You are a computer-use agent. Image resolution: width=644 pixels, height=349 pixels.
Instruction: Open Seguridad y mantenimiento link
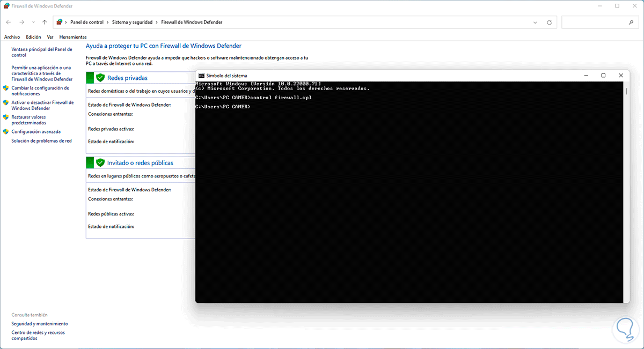click(x=40, y=324)
